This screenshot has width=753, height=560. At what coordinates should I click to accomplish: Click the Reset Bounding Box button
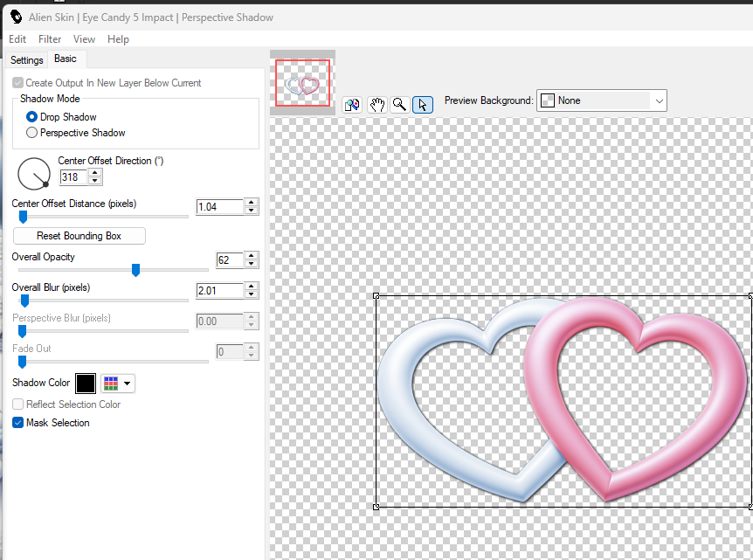click(79, 236)
